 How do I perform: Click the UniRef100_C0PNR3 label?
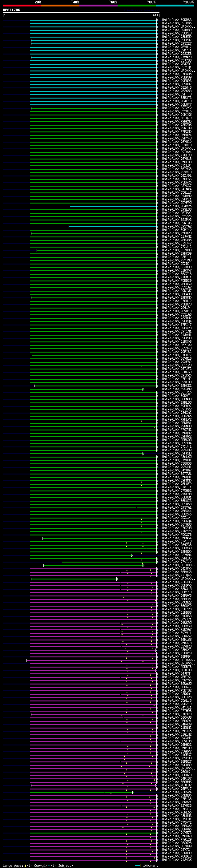tap(177, 81)
